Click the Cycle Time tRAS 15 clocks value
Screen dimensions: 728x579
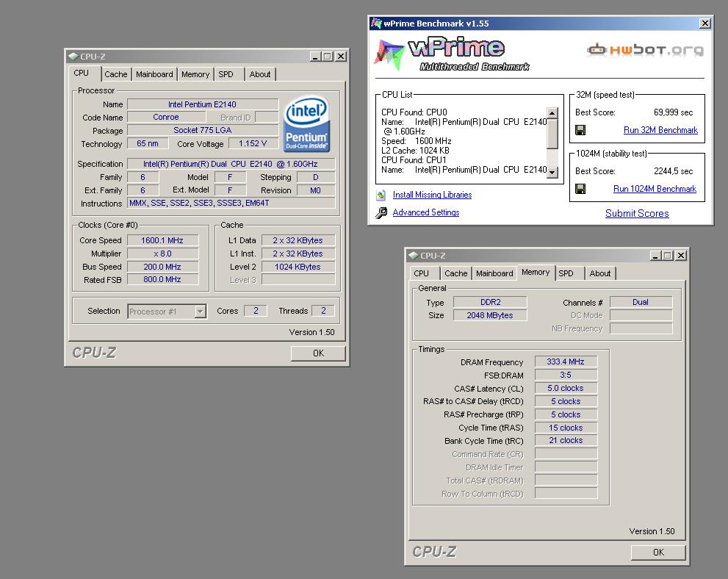[x=566, y=428]
